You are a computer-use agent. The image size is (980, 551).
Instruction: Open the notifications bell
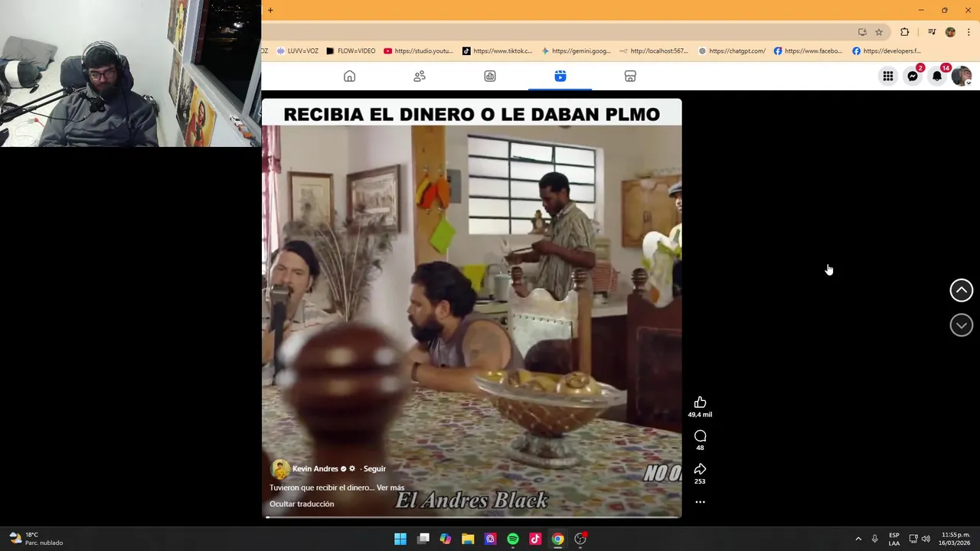[x=937, y=76]
